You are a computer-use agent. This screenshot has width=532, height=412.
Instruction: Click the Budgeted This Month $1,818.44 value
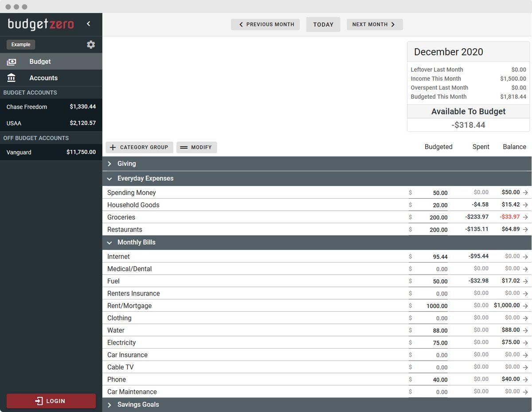(513, 97)
